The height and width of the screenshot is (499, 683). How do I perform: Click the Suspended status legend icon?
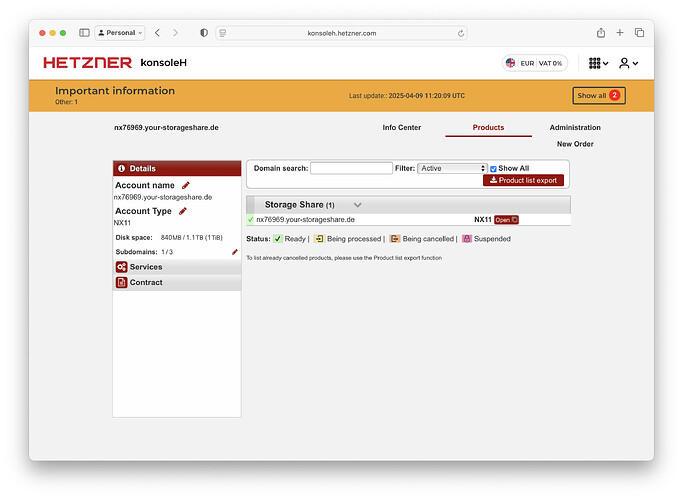tap(467, 239)
